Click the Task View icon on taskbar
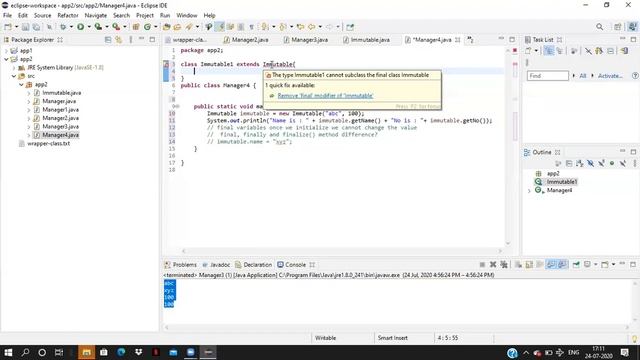The height and width of the screenshot is (360, 640). tap(59, 352)
